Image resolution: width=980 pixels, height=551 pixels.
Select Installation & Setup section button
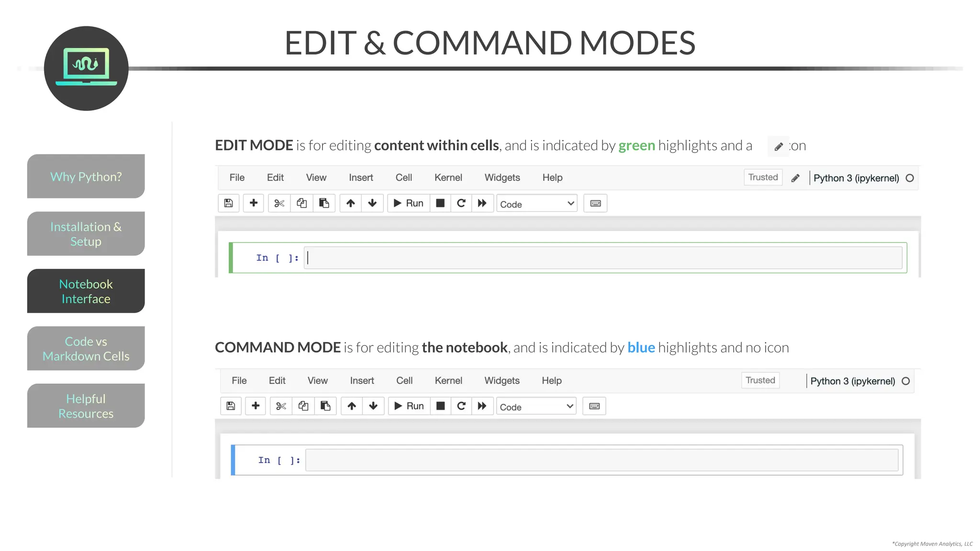point(86,234)
